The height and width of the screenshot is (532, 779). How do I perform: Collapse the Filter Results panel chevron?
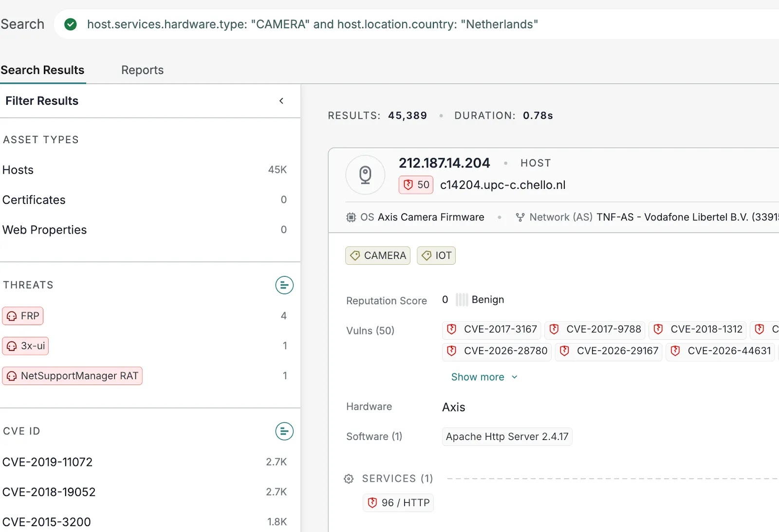pos(281,101)
